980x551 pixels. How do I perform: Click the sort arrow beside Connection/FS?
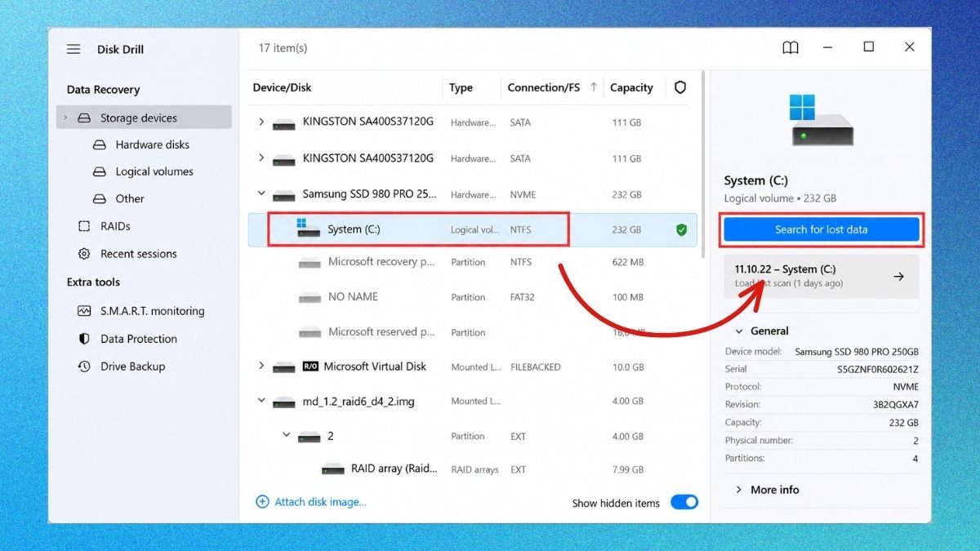(593, 87)
